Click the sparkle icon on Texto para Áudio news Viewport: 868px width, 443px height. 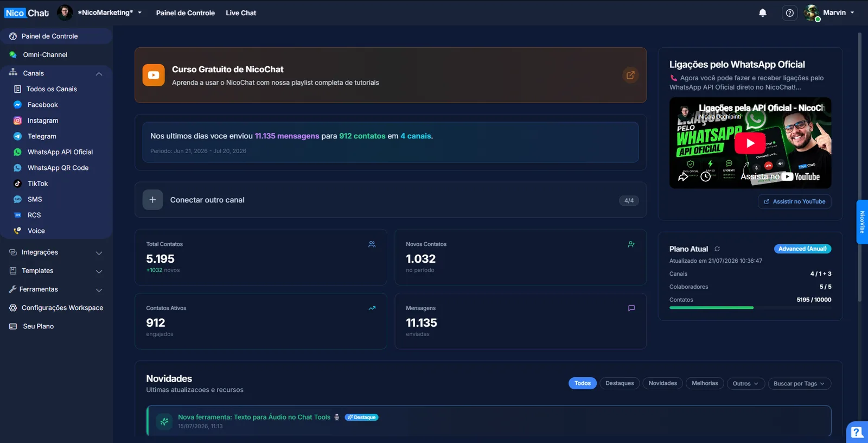coord(164,421)
